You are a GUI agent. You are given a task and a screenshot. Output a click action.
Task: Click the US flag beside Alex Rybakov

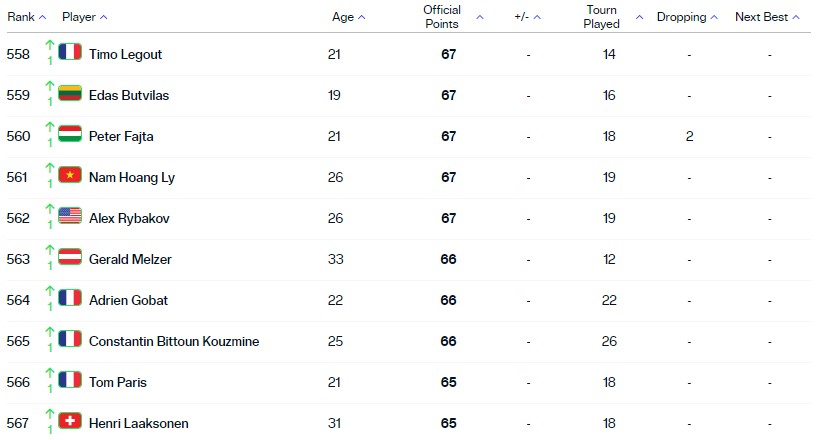click(70, 216)
